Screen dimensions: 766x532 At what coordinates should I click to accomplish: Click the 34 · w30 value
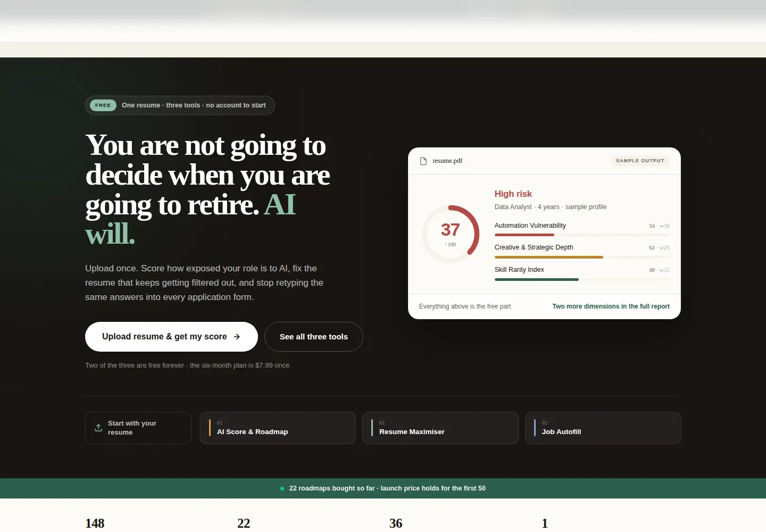click(659, 226)
